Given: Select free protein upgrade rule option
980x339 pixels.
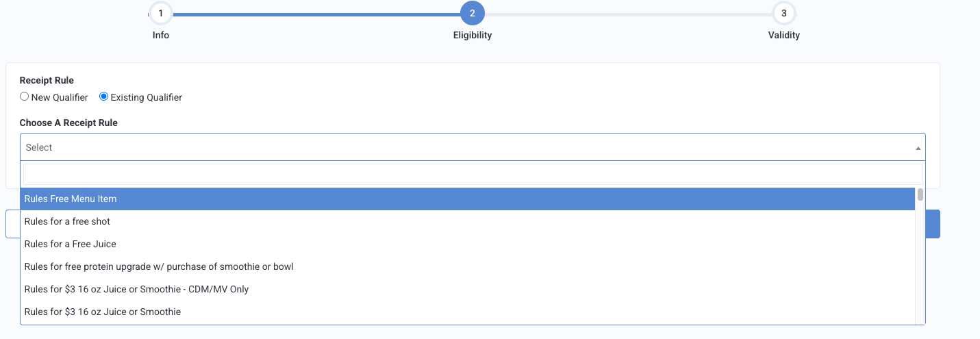Looking at the screenshot, I should [468, 266].
